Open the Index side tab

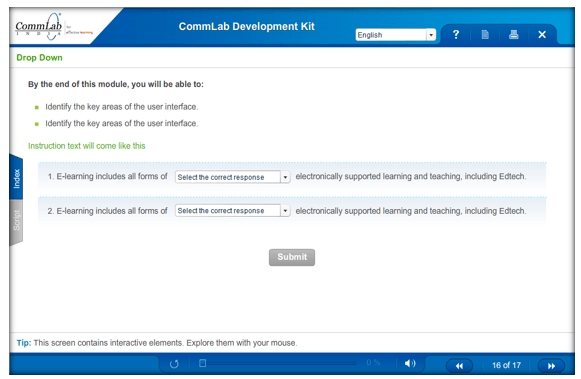(16, 178)
